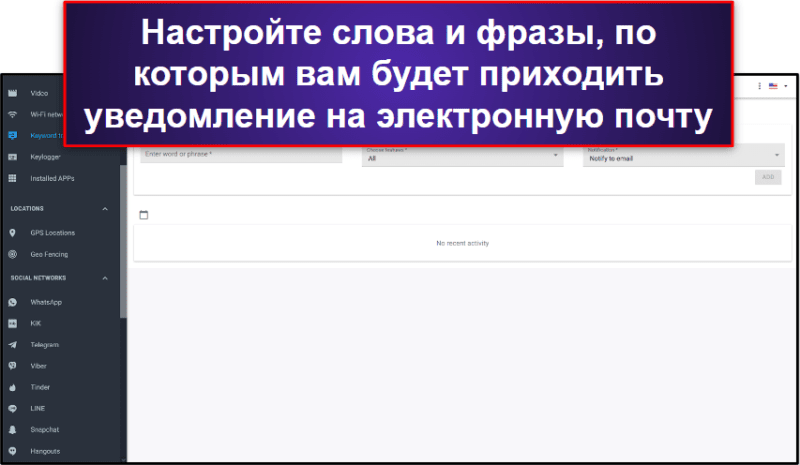This screenshot has width=800, height=465.
Task: Open Hangouts in sidebar
Action: coord(45,451)
